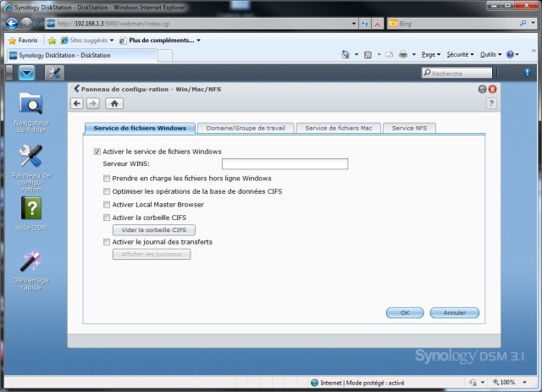This screenshot has width=542, height=392.
Task: Add to favorites bar star icon
Action: (x=52, y=41)
